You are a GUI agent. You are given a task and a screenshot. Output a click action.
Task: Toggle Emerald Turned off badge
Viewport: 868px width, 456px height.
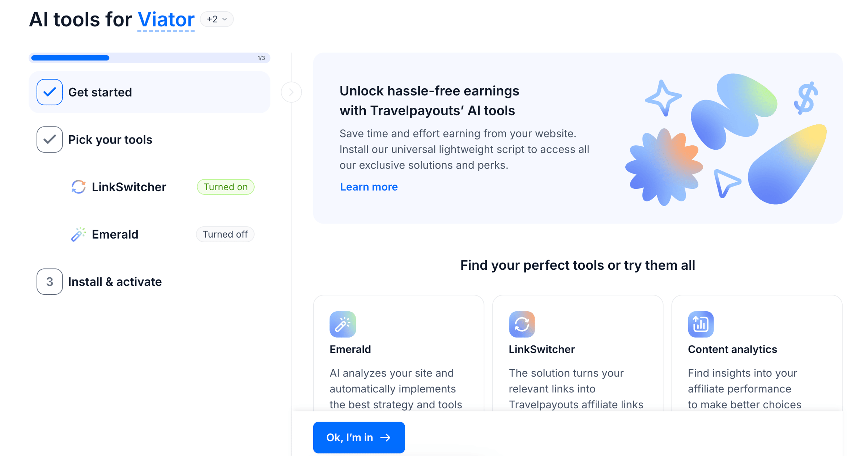click(225, 234)
